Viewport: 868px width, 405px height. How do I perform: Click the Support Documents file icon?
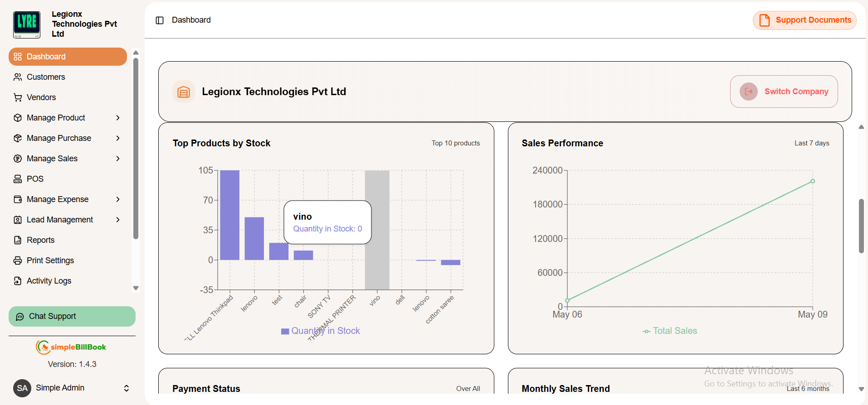coord(765,20)
